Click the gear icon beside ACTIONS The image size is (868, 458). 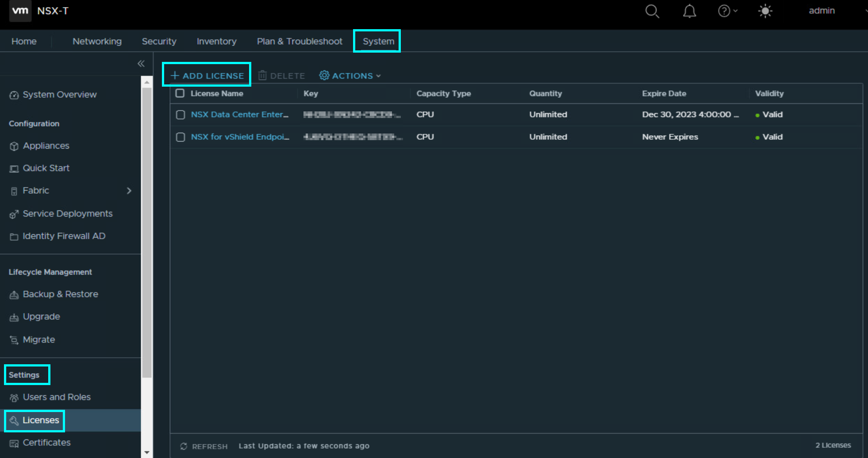(324, 76)
